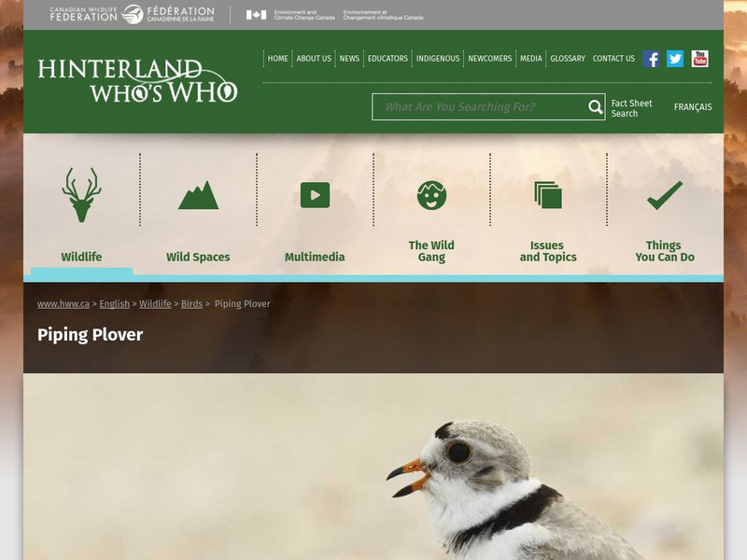Open the Facebook page icon
The height and width of the screenshot is (560, 747).
[x=651, y=59]
